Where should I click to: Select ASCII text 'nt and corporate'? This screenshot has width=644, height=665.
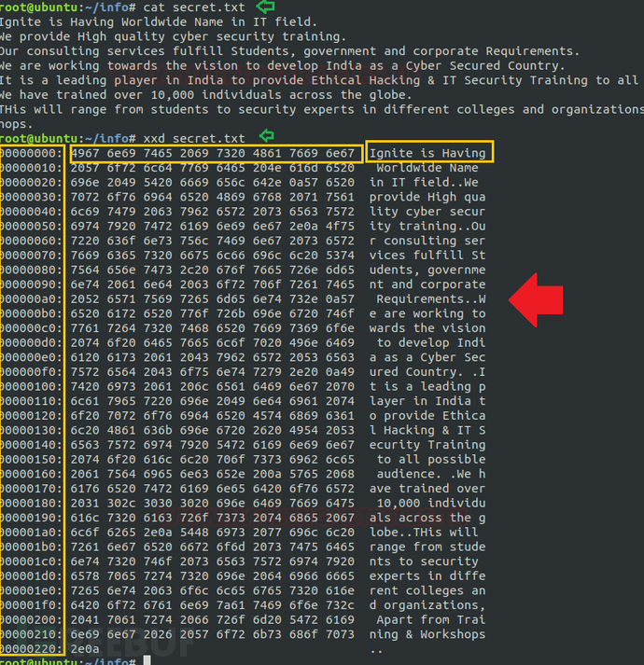[x=427, y=284]
